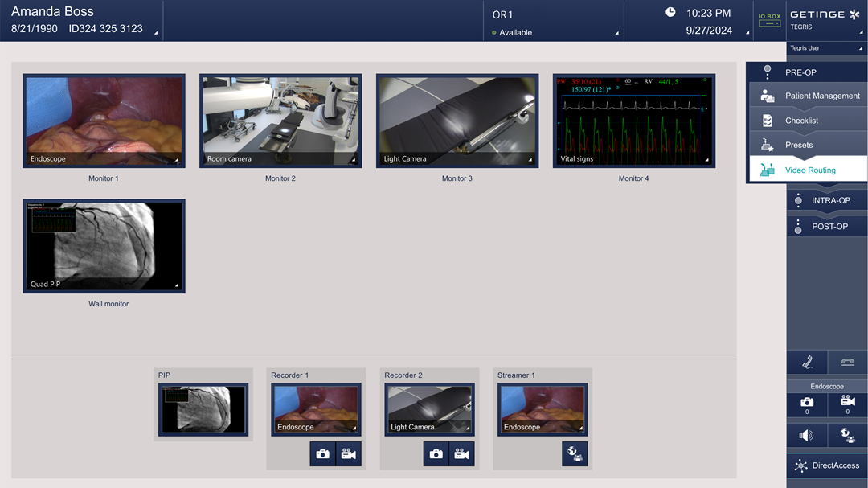
Task: Capture a still image on Recorder 2
Action: pyautogui.click(x=436, y=454)
